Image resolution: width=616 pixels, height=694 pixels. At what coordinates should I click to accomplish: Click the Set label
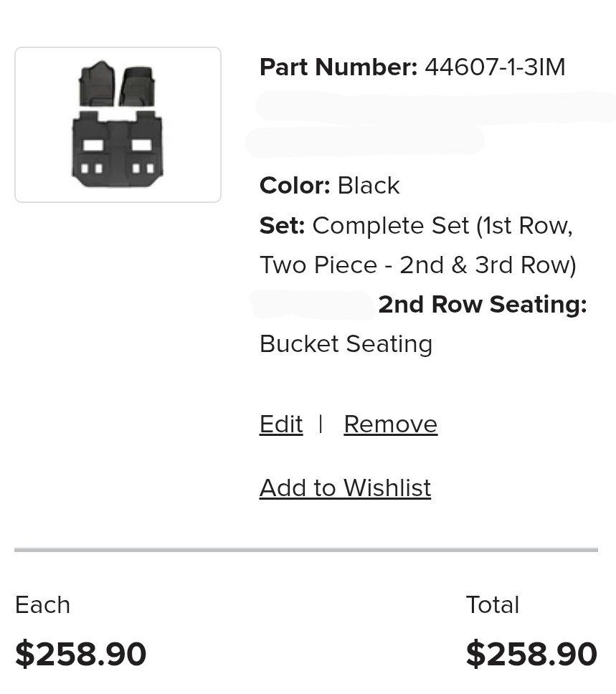coord(282,226)
